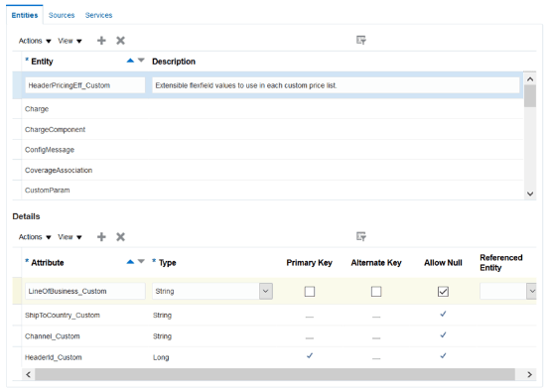This screenshot has height=392, width=550.
Task: Check Primary Key for LineOfBusiness_Custom
Action: click(310, 292)
